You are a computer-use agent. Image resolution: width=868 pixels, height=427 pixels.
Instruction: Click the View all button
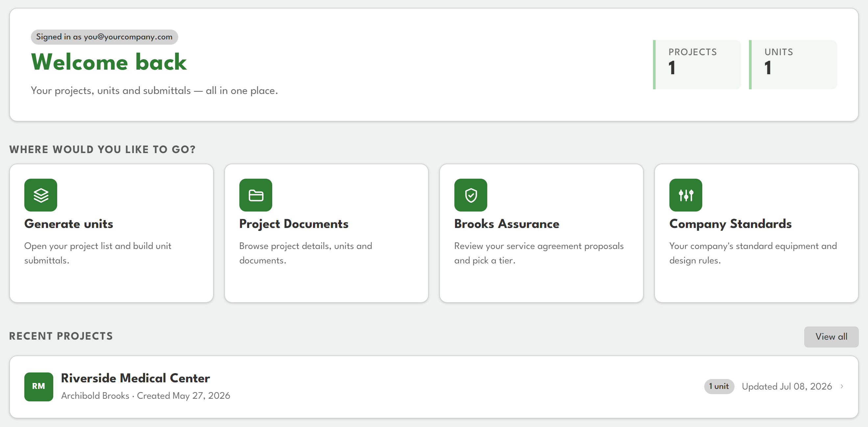coord(831,337)
